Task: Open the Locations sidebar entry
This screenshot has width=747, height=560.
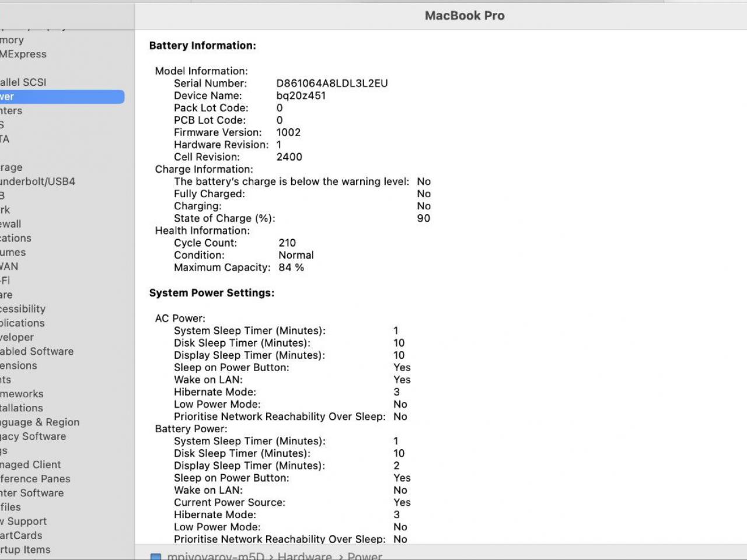Action: (16, 238)
